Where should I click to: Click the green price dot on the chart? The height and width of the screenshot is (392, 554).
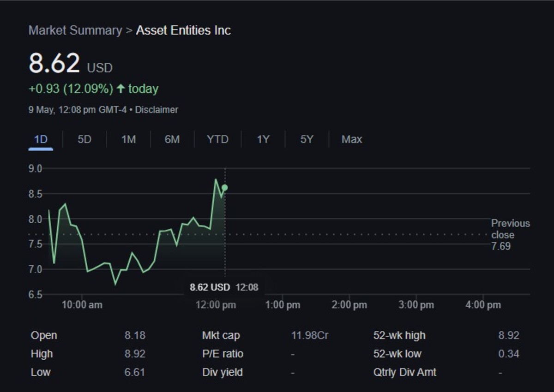[225, 188]
